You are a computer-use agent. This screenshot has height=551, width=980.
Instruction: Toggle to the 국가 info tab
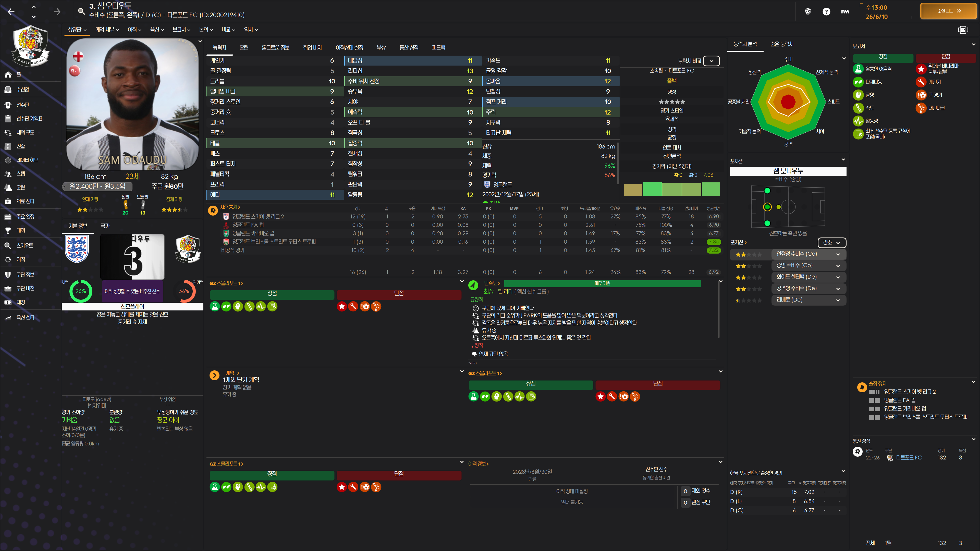pos(105,226)
